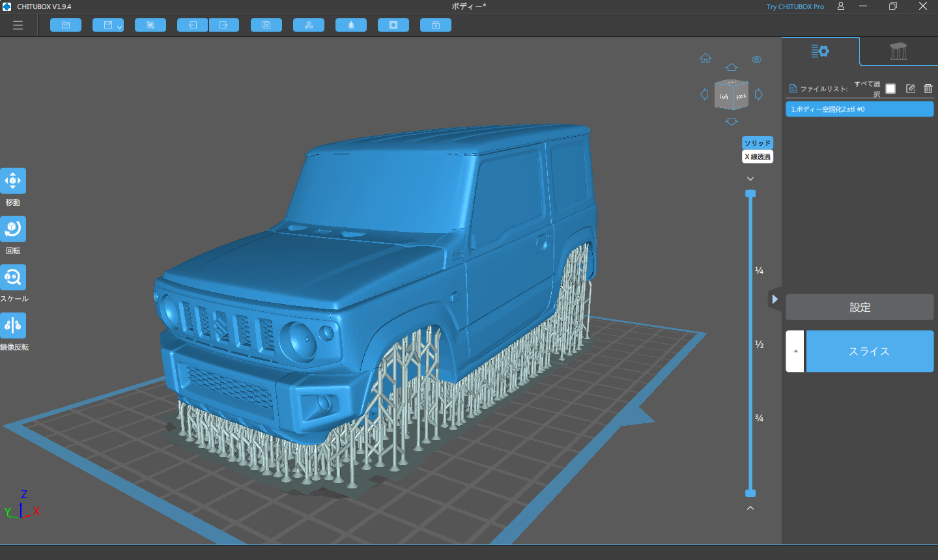Collapse the right side panel arrow
This screenshot has height=560, width=938.
[x=775, y=300]
